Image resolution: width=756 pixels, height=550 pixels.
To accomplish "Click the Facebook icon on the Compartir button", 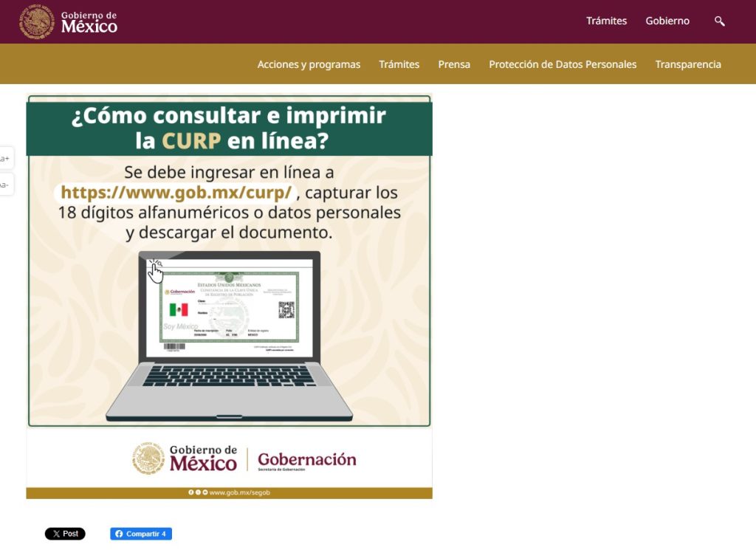I will click(x=120, y=533).
